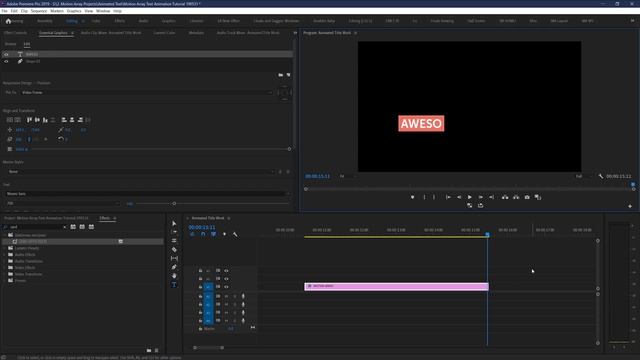Select the Ripple Edit tool

(x=174, y=241)
